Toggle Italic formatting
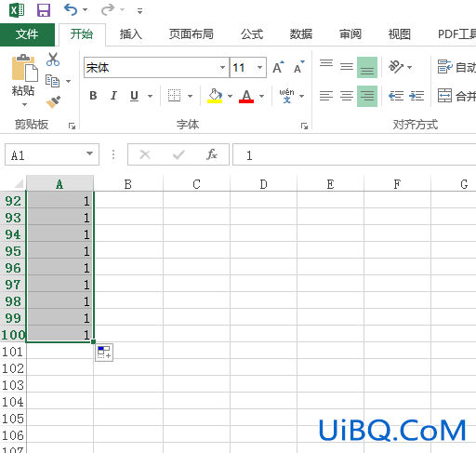Image resolution: width=476 pixels, height=453 pixels. (x=113, y=96)
